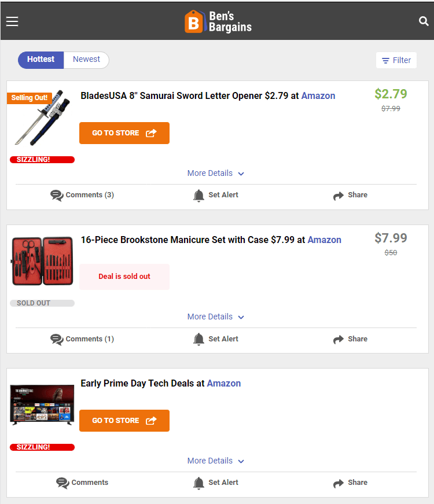This screenshot has width=434, height=504.
Task: Open the Filter options
Action: tap(396, 60)
